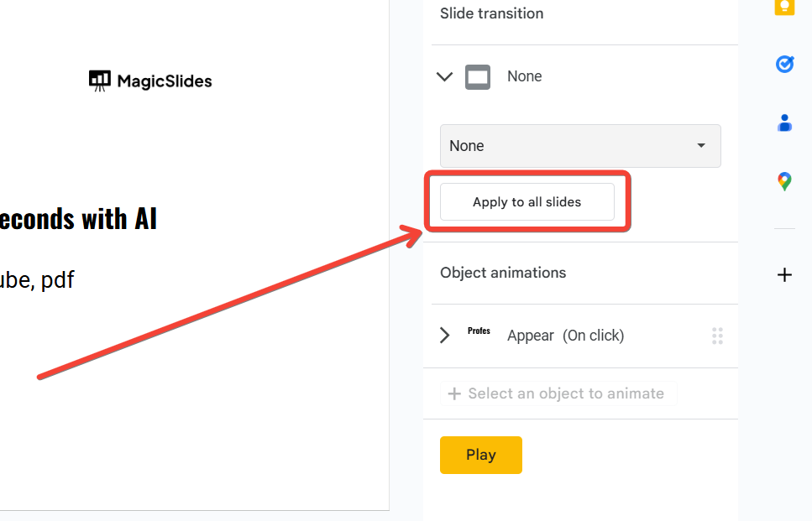Open the Google Contacts side panel icon
The width and height of the screenshot is (812, 521).
pyautogui.click(x=784, y=122)
